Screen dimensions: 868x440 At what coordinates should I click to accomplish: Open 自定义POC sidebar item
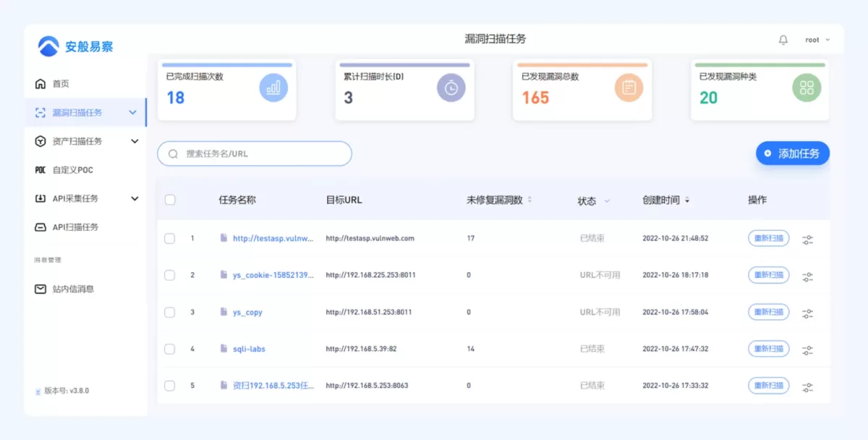(73, 170)
